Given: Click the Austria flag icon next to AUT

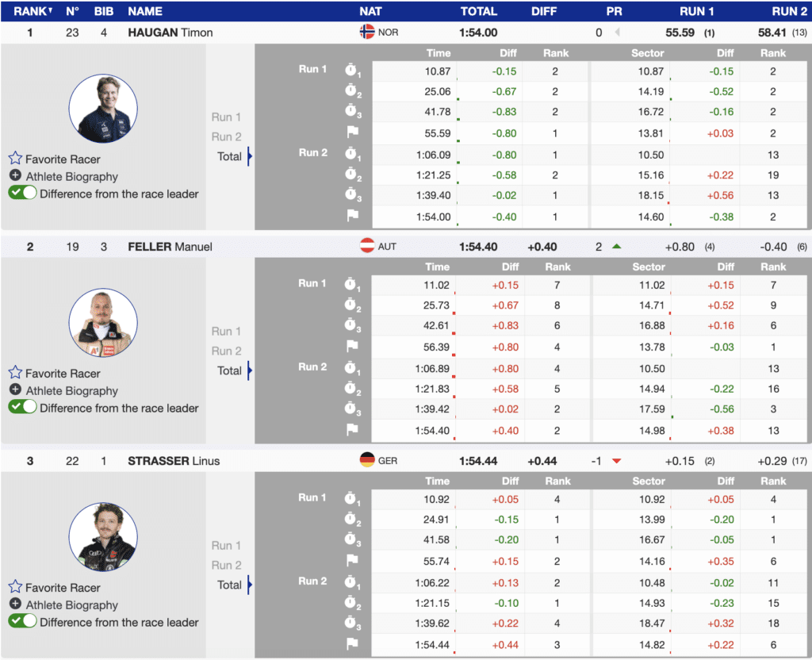Looking at the screenshot, I should pos(367,247).
